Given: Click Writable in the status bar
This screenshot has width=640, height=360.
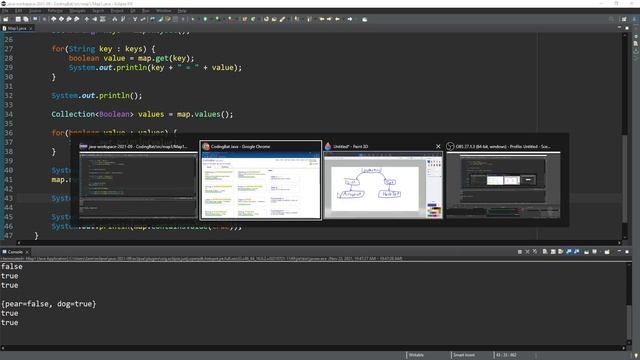Looking at the screenshot, I should (416, 355).
